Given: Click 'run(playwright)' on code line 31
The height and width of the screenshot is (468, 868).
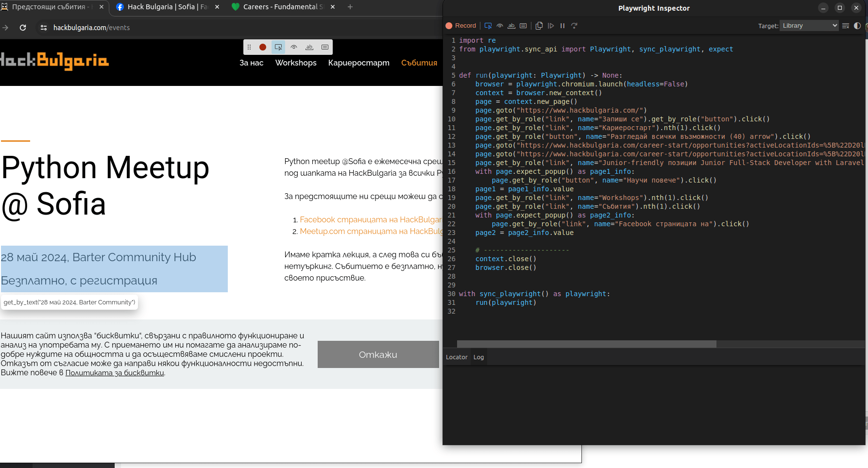Looking at the screenshot, I should pyautogui.click(x=506, y=302).
